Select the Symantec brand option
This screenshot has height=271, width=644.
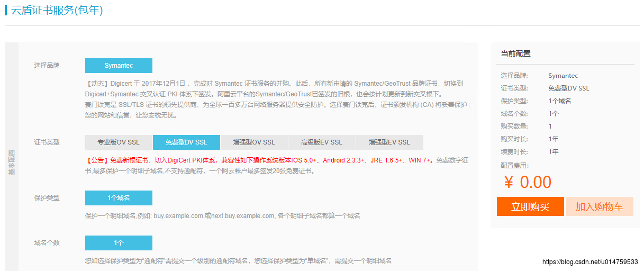pyautogui.click(x=119, y=66)
